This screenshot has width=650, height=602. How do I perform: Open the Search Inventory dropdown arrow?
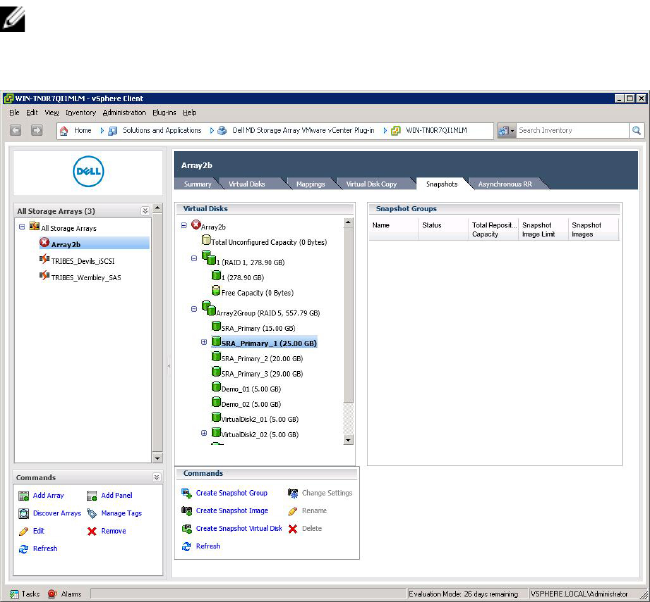(513, 130)
